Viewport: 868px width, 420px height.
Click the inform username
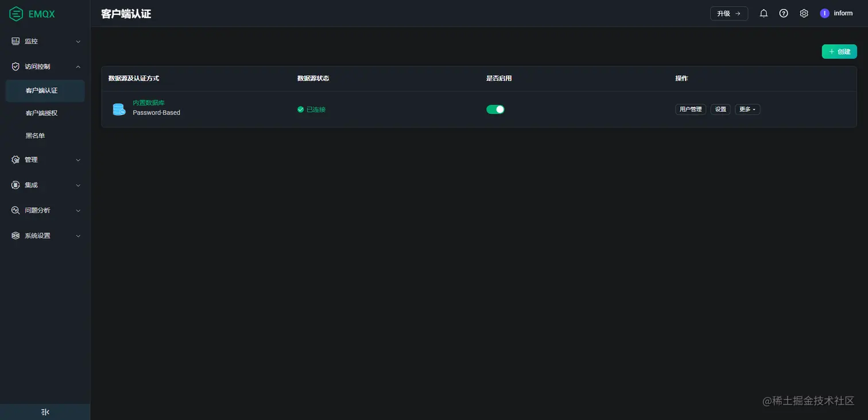[x=843, y=13]
